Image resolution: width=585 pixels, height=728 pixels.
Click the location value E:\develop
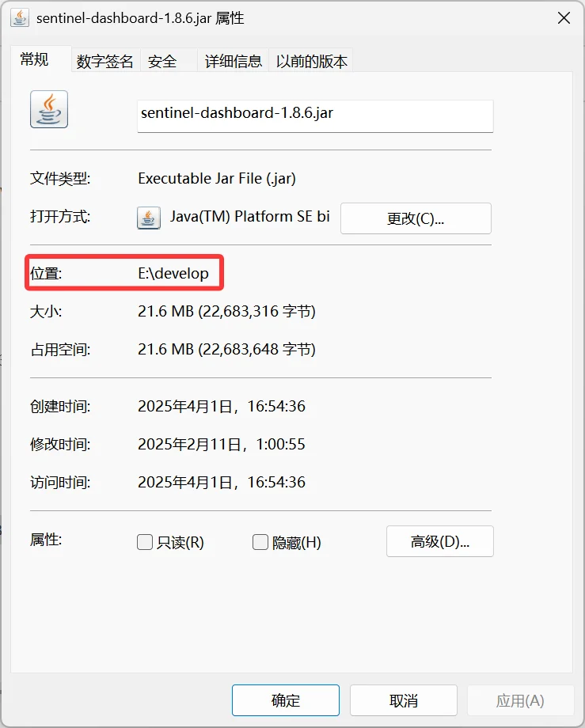pyautogui.click(x=173, y=273)
